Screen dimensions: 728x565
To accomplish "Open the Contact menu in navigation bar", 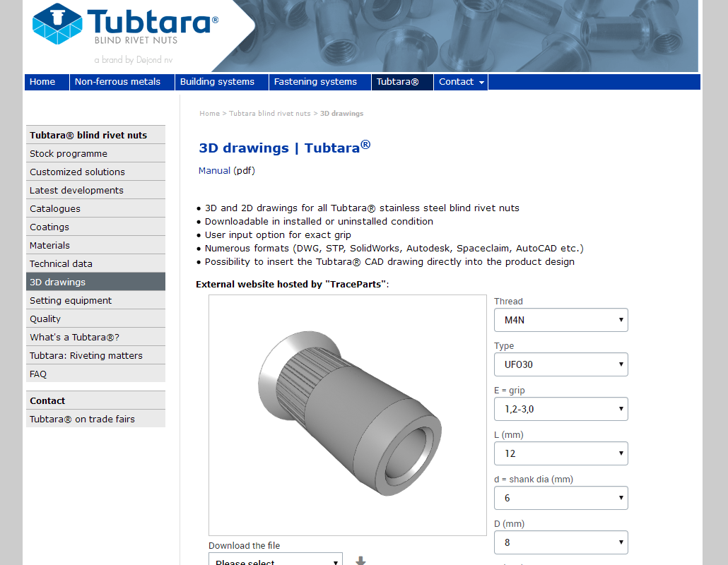I will [x=461, y=82].
